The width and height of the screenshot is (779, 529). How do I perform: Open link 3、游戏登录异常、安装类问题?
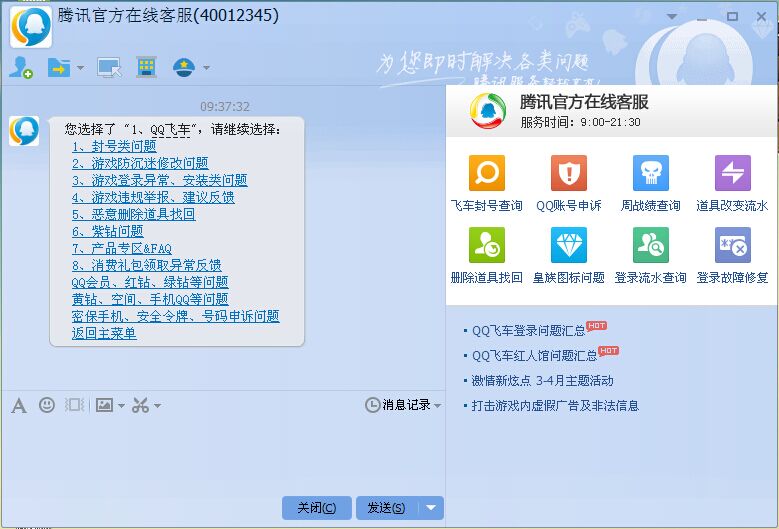159,180
